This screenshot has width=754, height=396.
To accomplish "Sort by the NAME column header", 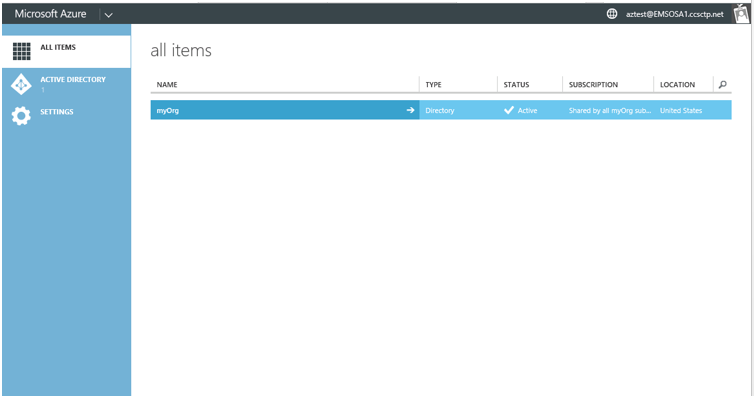I will (x=167, y=85).
